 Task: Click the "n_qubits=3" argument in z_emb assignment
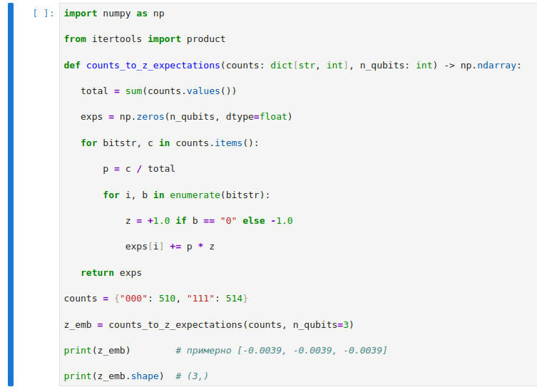[320, 324]
